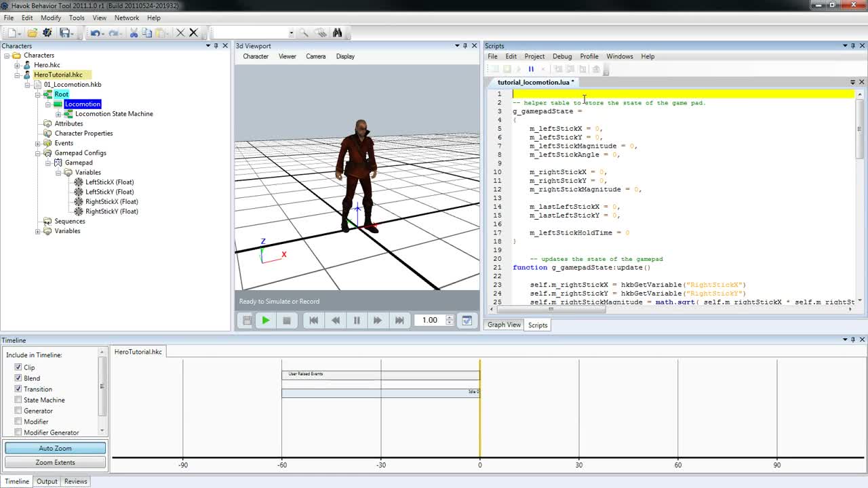Click the Auto Zoom button in Timeline panel
Viewport: 868px width, 488px height.
pos(54,448)
